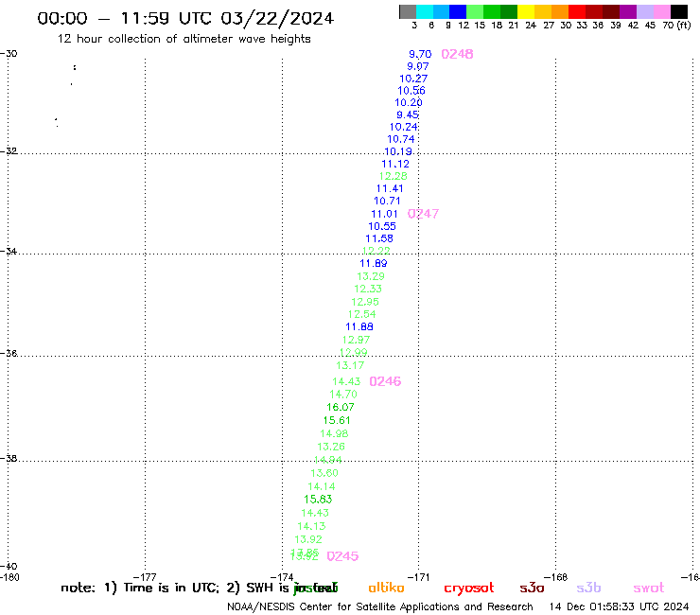Pick the bright red legend swatch

coord(577,11)
